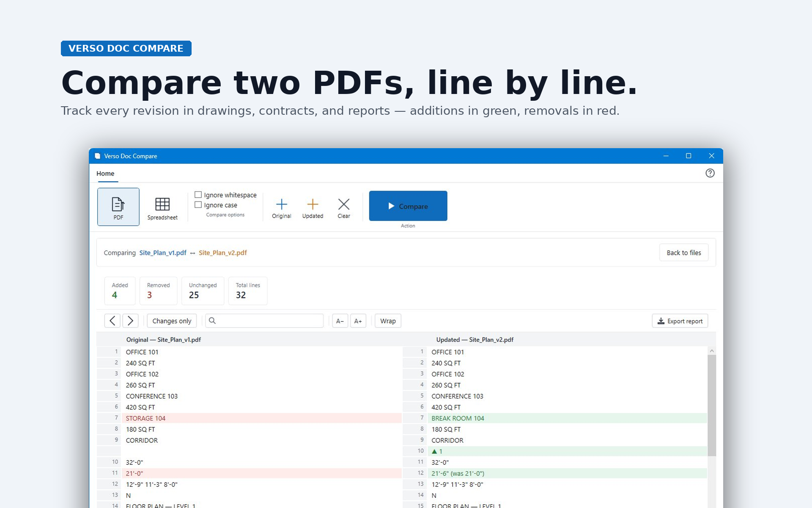812x508 pixels.
Task: Select 240 SQ FT in Original pane
Action: point(262,363)
